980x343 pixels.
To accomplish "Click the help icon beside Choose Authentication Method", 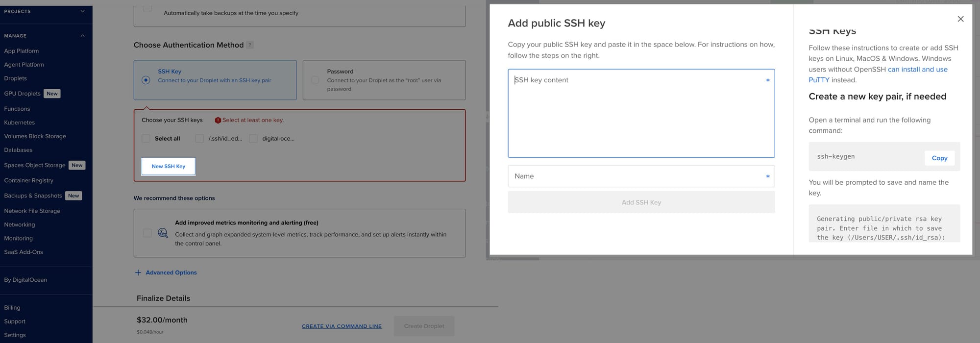I will pos(250,45).
